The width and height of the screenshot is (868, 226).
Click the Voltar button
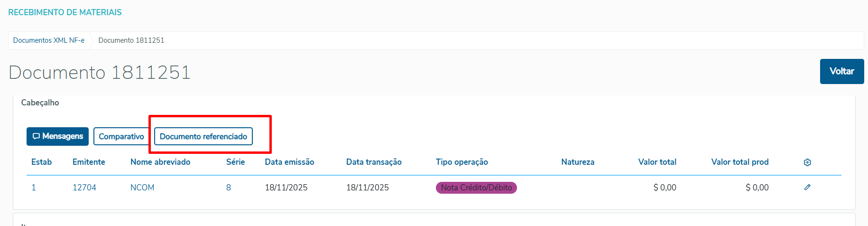click(x=841, y=71)
